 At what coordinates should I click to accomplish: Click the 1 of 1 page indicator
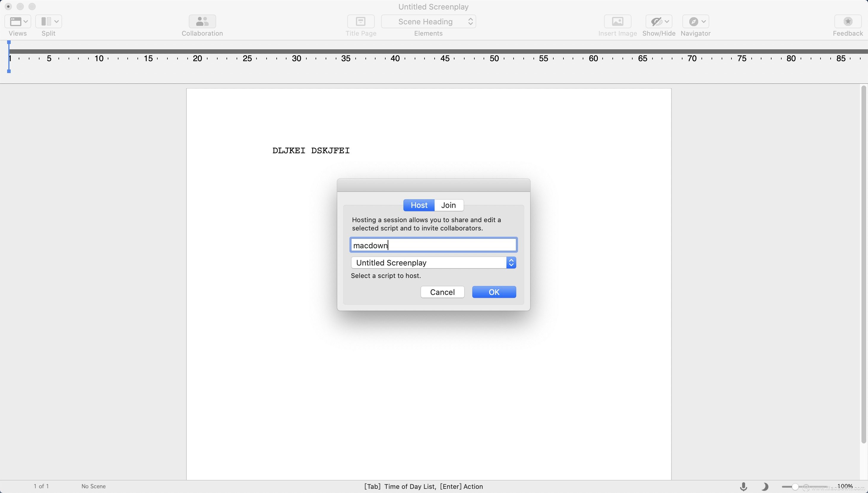41,486
